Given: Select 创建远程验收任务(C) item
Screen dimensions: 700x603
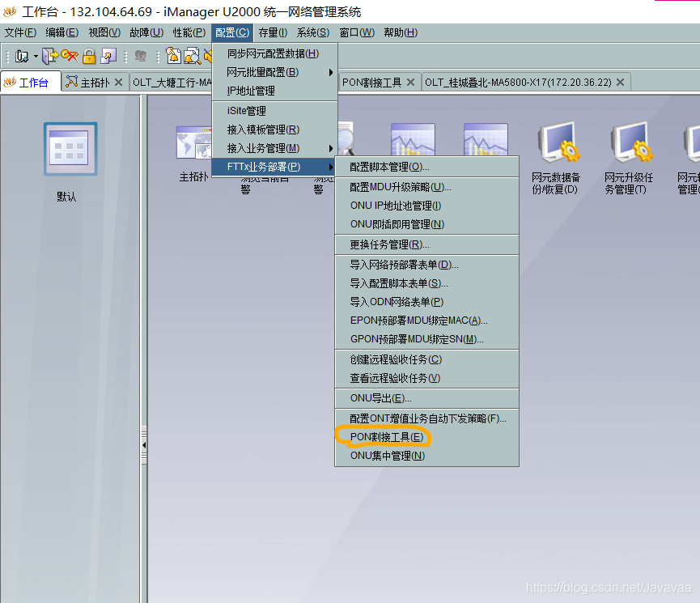Looking at the screenshot, I should click(426, 359).
